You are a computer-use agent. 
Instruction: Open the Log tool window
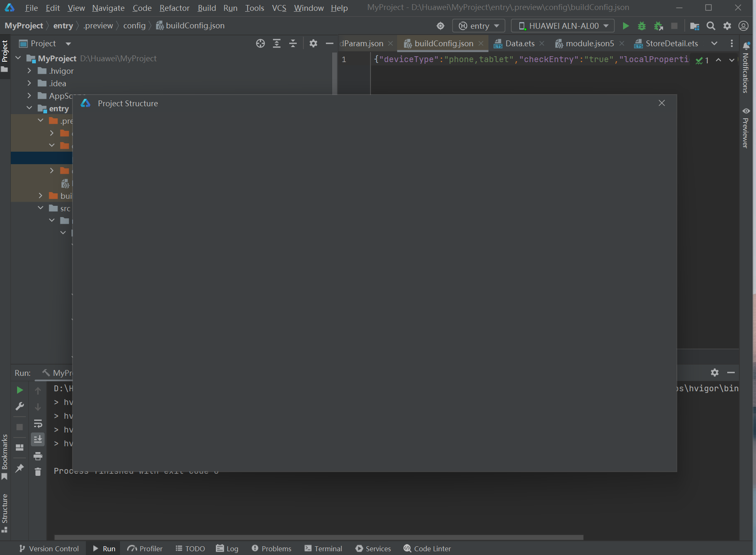pos(227,548)
